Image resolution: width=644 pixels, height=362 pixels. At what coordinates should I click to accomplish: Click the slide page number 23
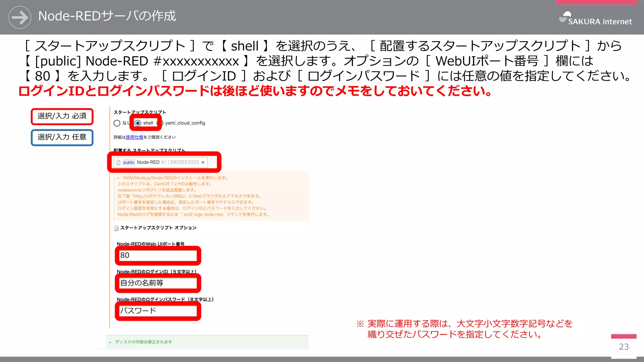(624, 347)
